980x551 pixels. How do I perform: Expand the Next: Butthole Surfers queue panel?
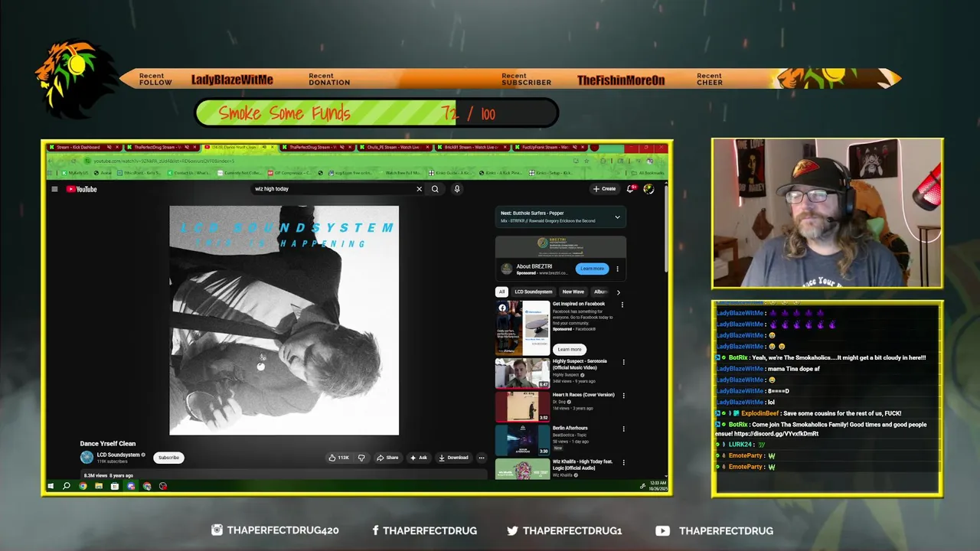click(617, 217)
